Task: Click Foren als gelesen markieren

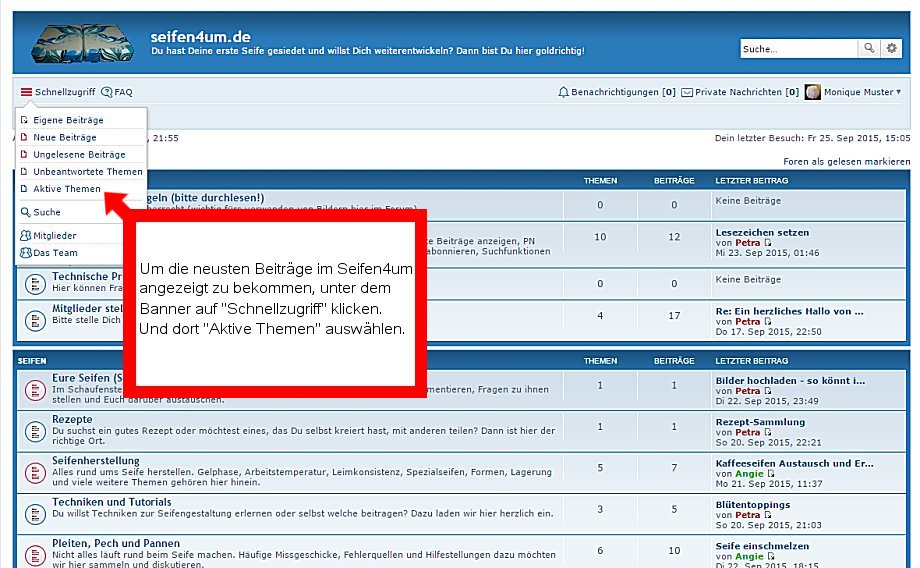Action: [x=846, y=161]
